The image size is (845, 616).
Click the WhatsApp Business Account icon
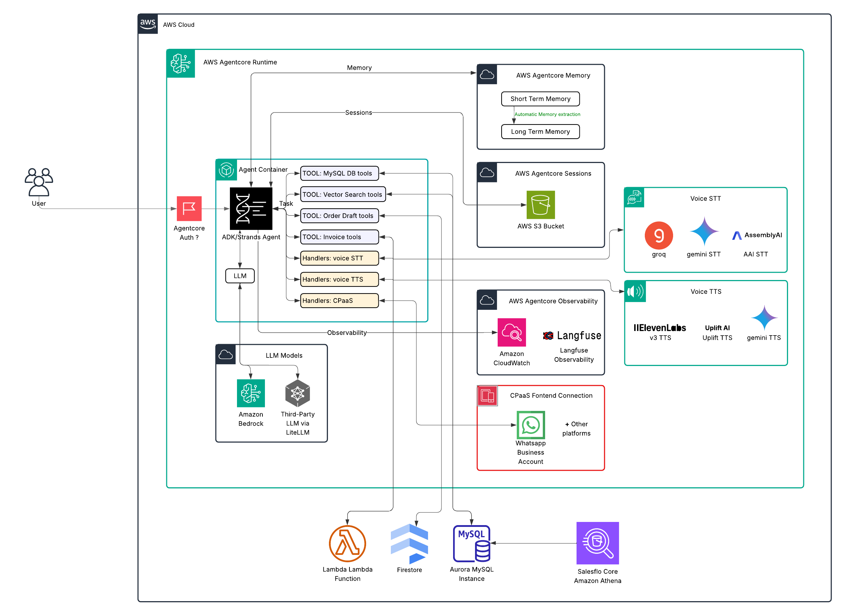(530, 425)
